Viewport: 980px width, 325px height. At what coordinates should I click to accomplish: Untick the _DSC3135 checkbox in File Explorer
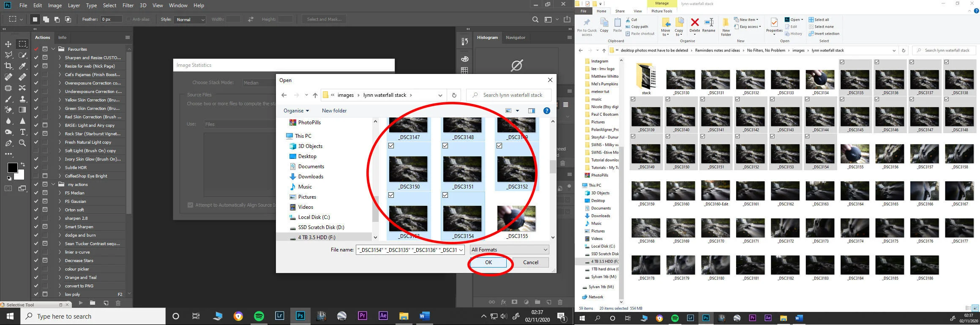pyautogui.click(x=842, y=62)
